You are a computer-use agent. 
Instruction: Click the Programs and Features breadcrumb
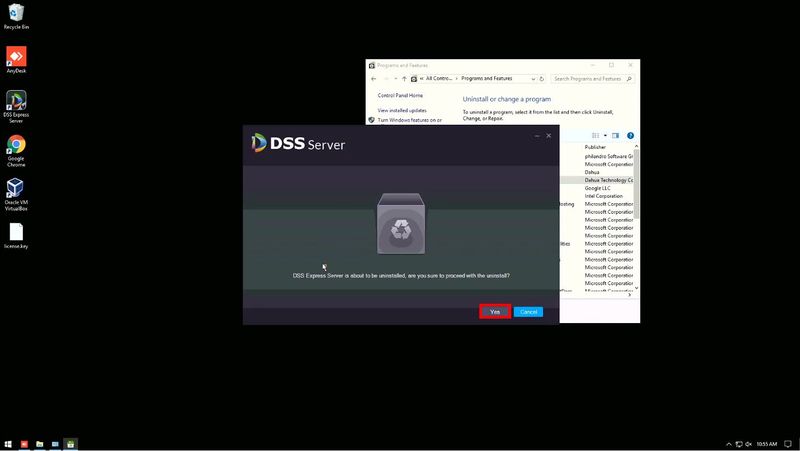[486, 79]
